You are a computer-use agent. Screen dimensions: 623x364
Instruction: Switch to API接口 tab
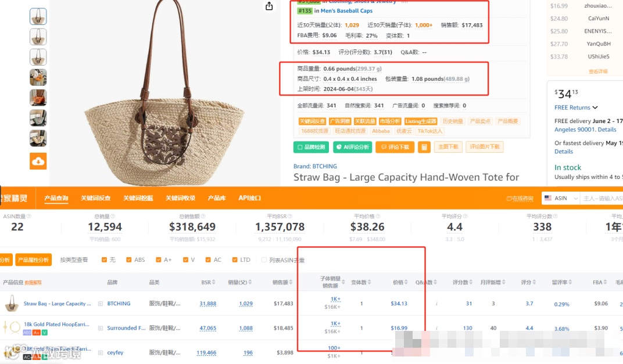click(249, 198)
